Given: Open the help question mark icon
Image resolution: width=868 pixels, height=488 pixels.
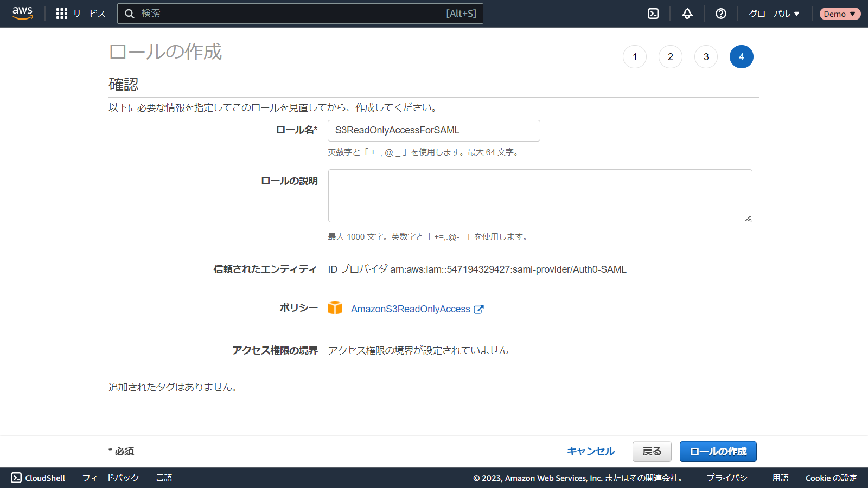Looking at the screenshot, I should [721, 14].
